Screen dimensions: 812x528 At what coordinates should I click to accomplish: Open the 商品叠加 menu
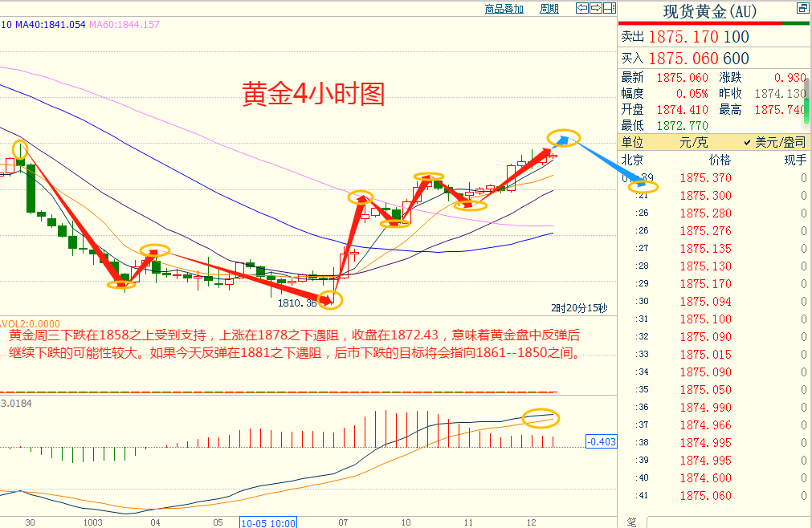[x=502, y=7]
